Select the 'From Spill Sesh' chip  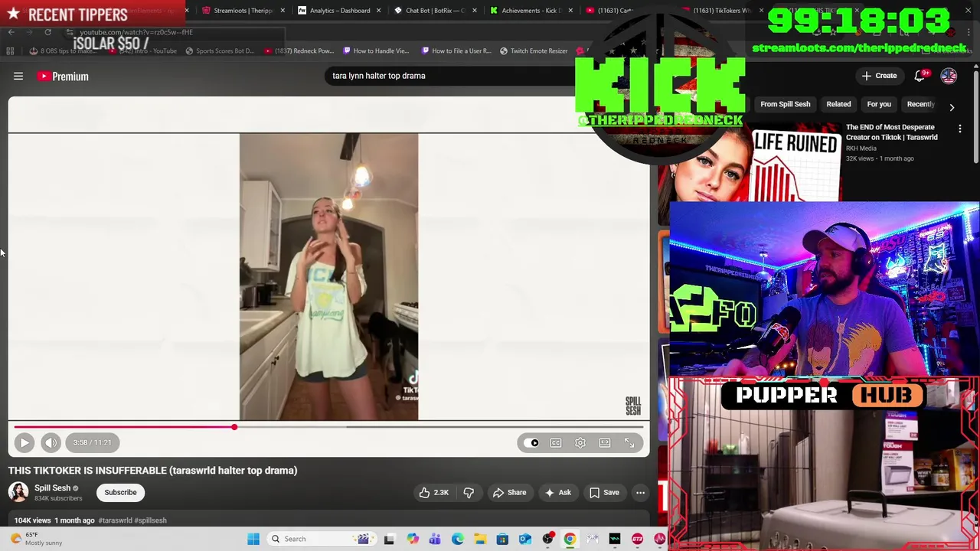785,104
